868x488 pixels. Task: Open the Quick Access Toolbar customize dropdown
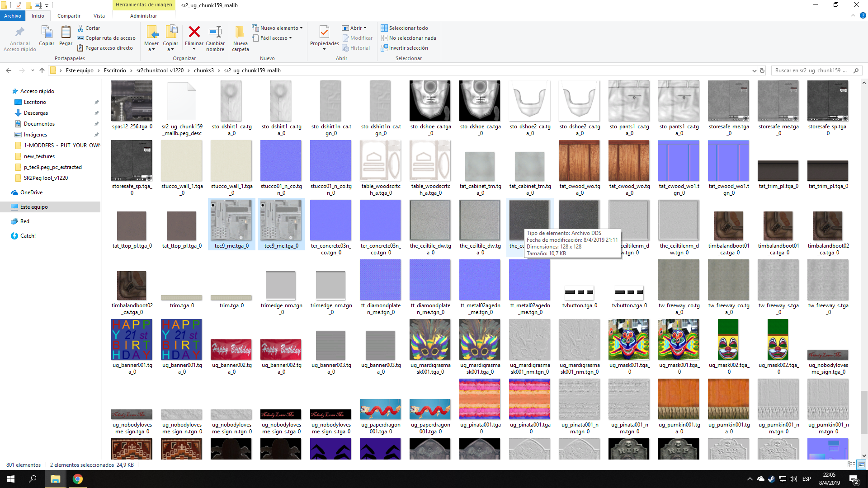47,5
